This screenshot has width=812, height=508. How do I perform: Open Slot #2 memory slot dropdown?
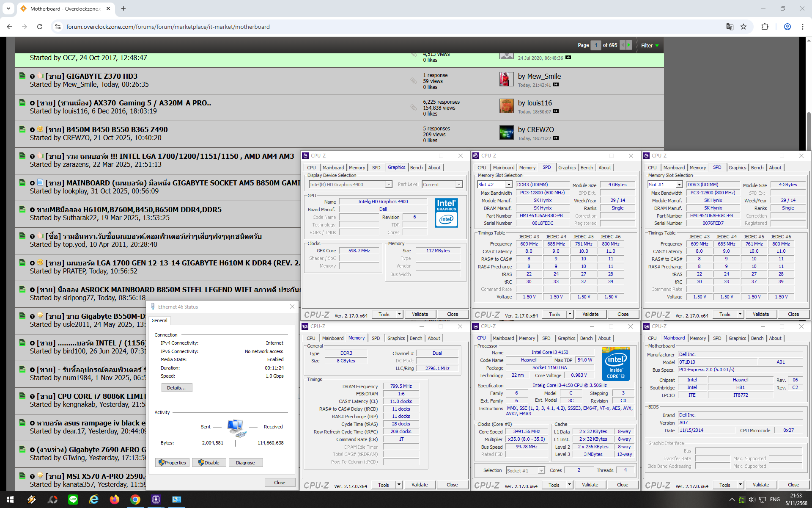coord(509,185)
